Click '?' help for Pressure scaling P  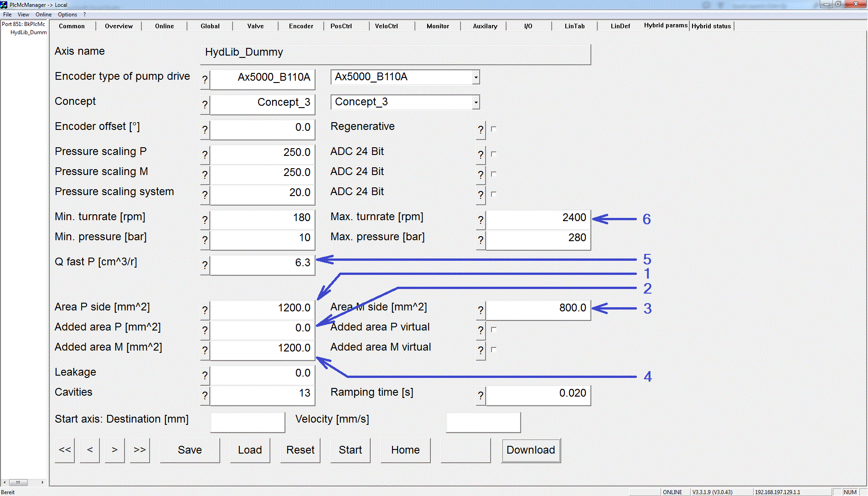click(205, 155)
